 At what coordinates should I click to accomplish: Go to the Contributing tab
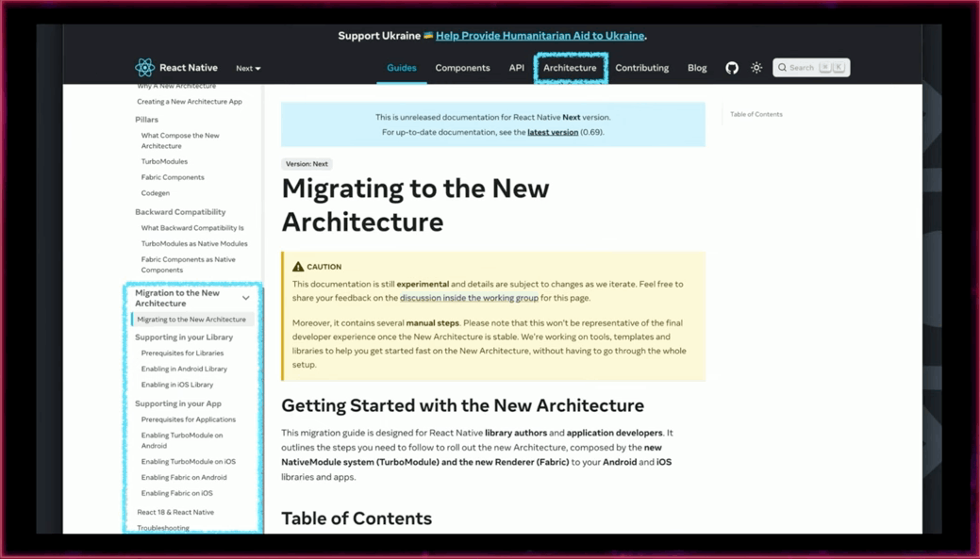point(642,68)
